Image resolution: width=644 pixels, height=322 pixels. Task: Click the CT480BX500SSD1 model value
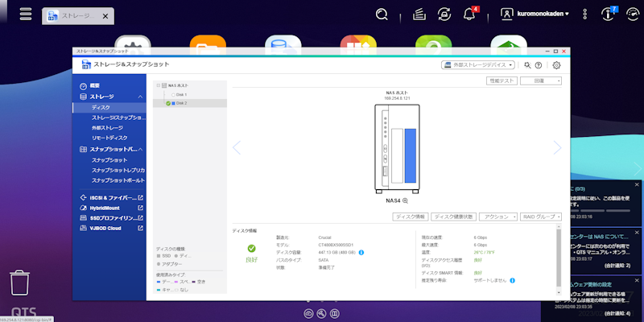click(x=336, y=245)
